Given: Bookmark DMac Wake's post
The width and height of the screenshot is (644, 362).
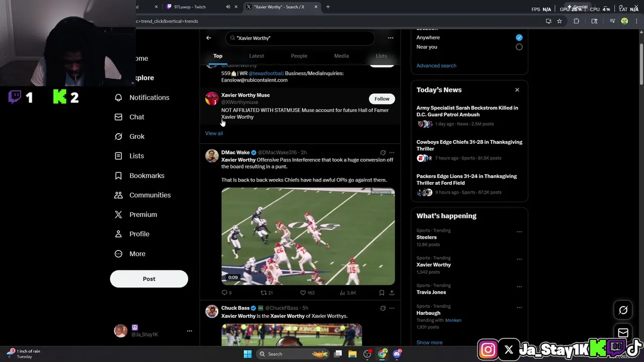Looking at the screenshot, I should [381, 293].
